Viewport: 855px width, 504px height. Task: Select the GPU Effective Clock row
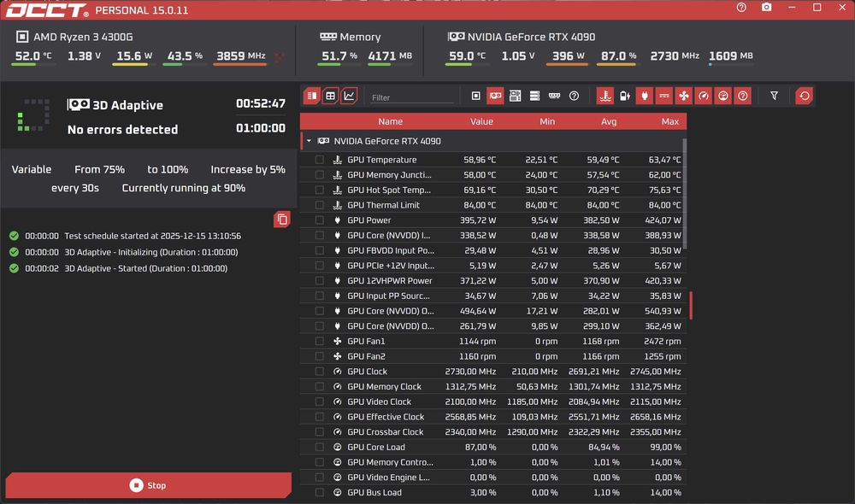pyautogui.click(x=493, y=417)
